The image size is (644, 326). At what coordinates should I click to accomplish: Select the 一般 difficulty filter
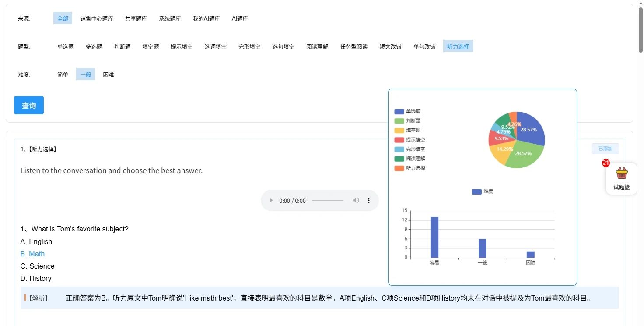pyautogui.click(x=85, y=74)
